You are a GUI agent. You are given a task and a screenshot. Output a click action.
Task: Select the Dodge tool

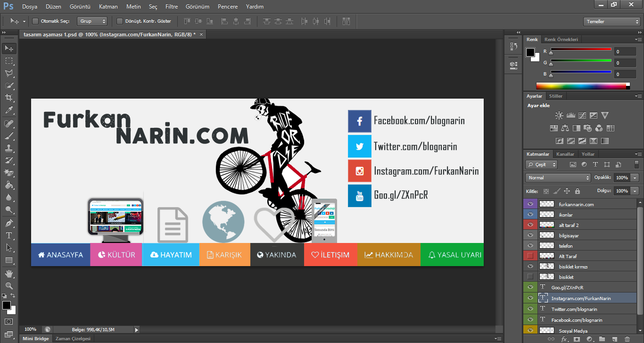tap(9, 209)
